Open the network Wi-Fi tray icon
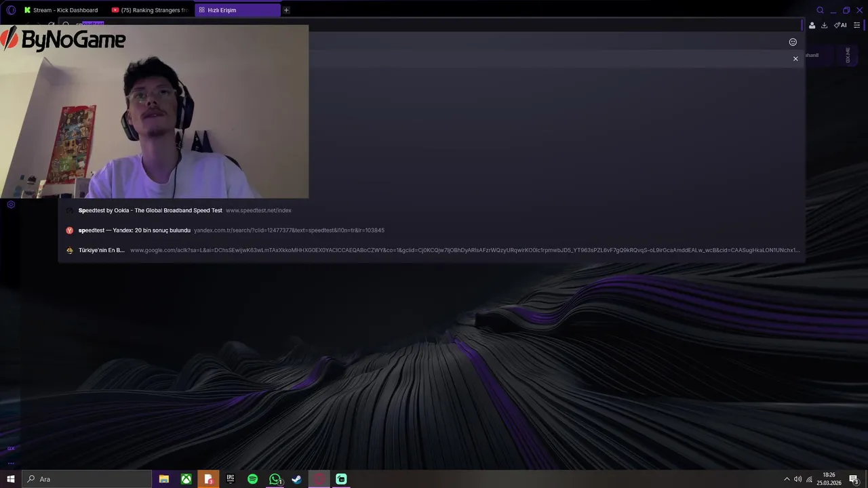This screenshot has height=488, width=868. pos(809,479)
